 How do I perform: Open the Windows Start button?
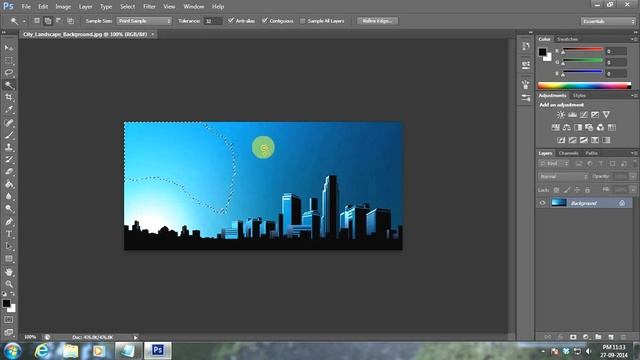(12, 351)
